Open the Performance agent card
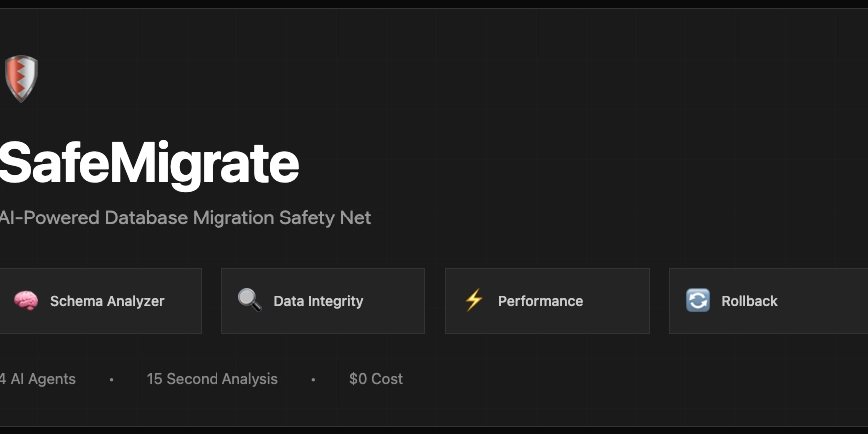 coord(547,300)
